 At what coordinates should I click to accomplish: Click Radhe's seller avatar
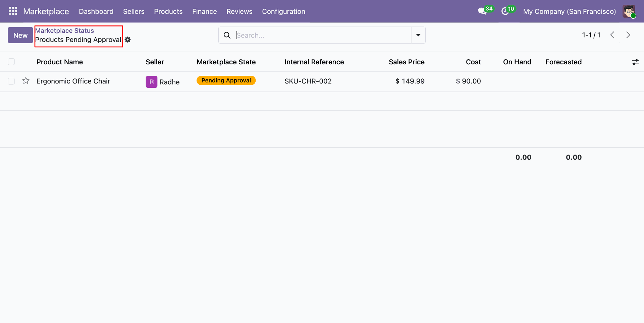[x=152, y=82]
